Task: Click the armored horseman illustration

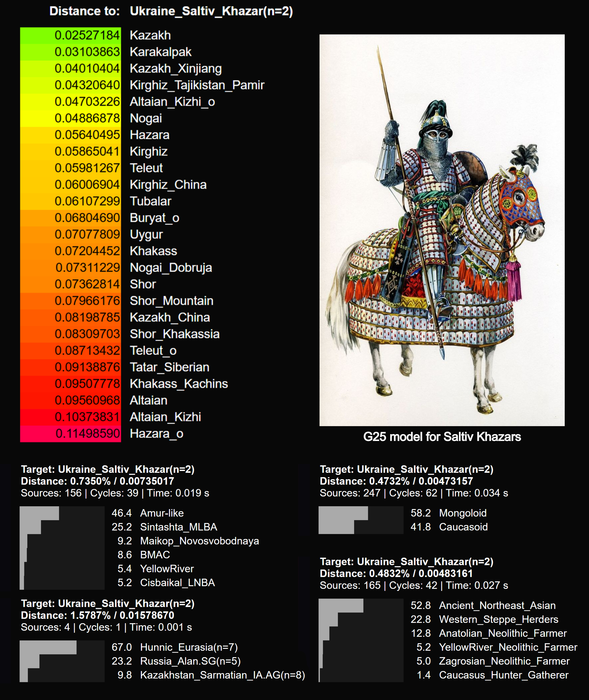Action: pyautogui.click(x=441, y=230)
